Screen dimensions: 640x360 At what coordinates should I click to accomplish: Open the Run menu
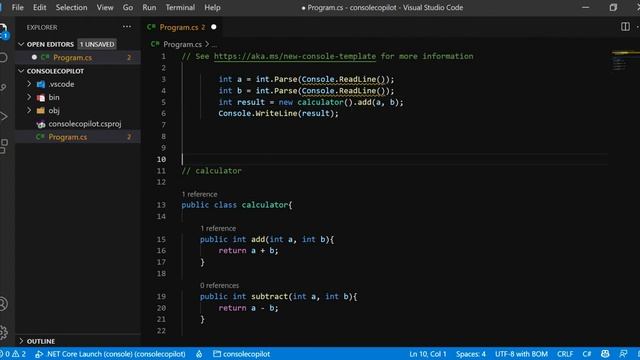tap(149, 7)
